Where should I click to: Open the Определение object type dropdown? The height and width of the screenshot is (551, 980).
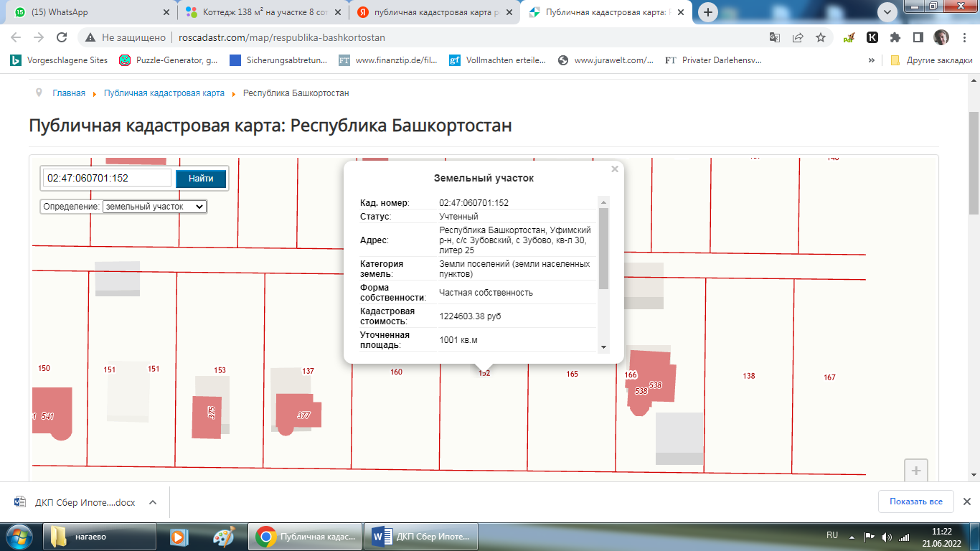(x=154, y=207)
